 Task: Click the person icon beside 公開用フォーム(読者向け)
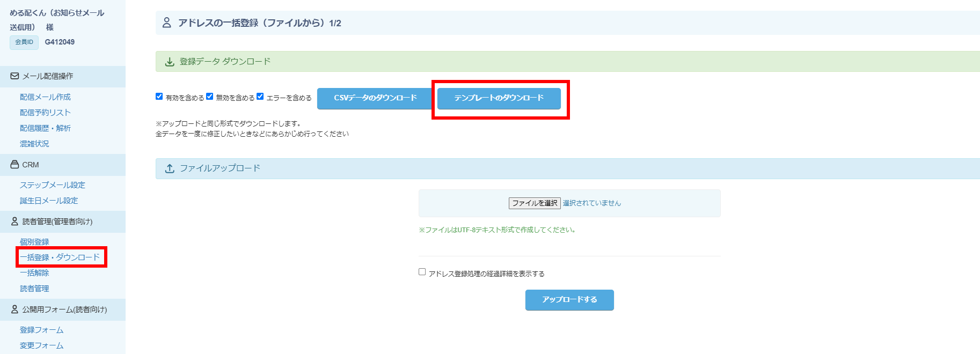tap(14, 309)
